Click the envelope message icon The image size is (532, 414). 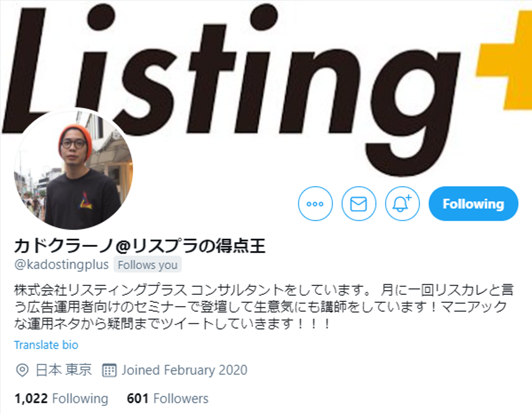[x=359, y=204]
